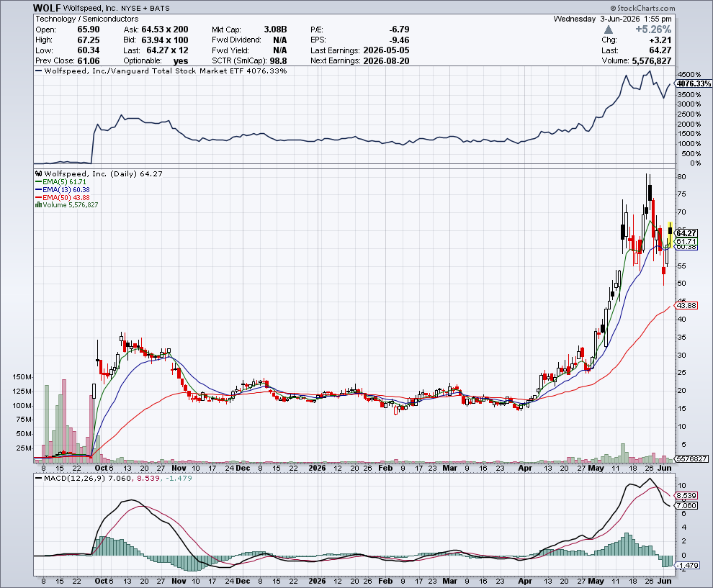The width and height of the screenshot is (713, 588).
Task: Click the EPS value -9.46
Action: 399,40
